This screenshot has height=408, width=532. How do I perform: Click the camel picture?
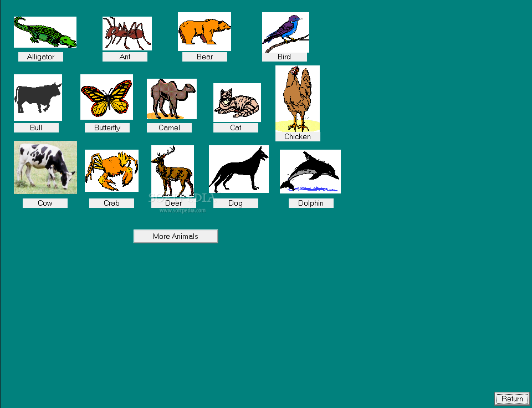coord(172,99)
